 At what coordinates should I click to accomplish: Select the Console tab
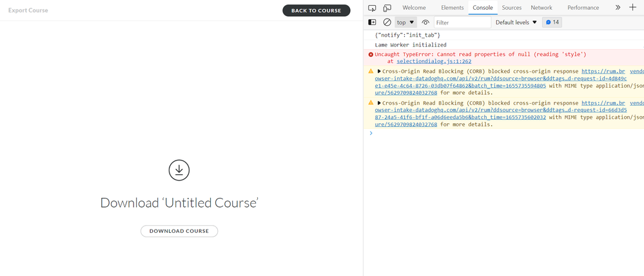[x=483, y=7]
